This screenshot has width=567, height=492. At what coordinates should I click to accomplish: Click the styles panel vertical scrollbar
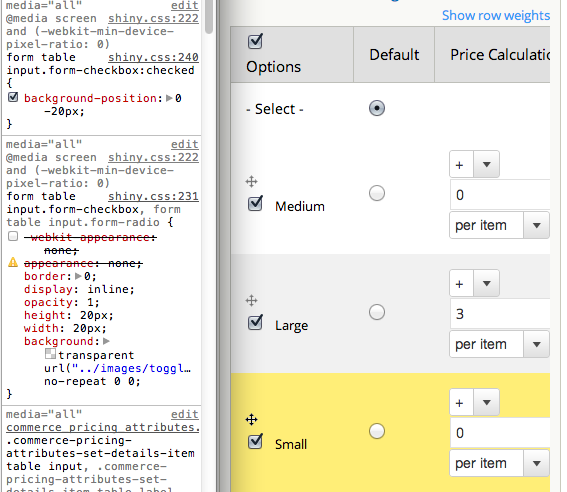tap(209, 16)
